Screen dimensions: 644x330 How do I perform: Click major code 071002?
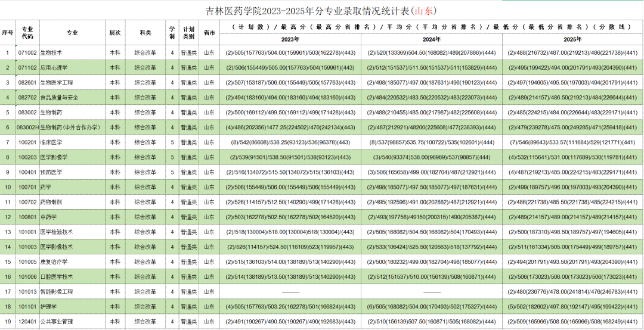[x=27, y=53]
